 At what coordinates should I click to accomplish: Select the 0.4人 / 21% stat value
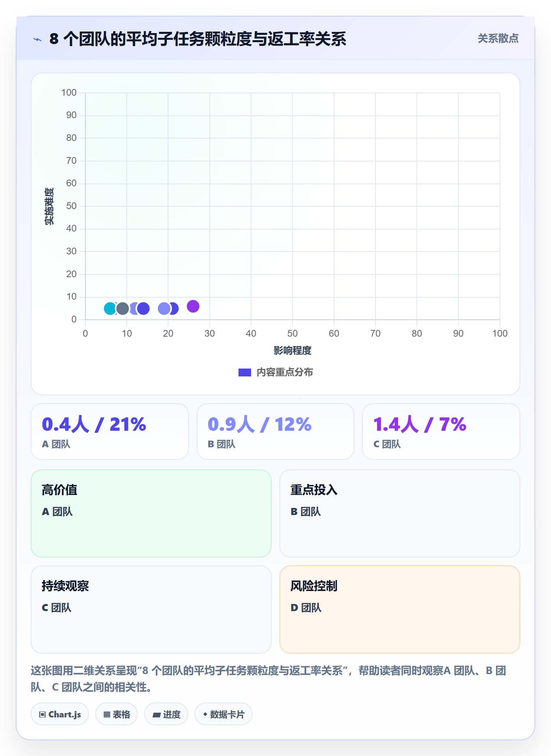pos(94,424)
